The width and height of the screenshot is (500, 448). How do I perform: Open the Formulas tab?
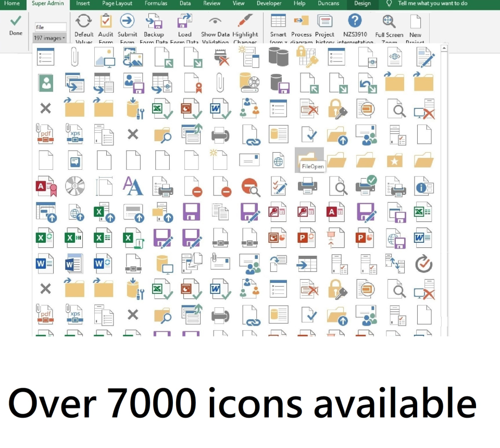156,4
